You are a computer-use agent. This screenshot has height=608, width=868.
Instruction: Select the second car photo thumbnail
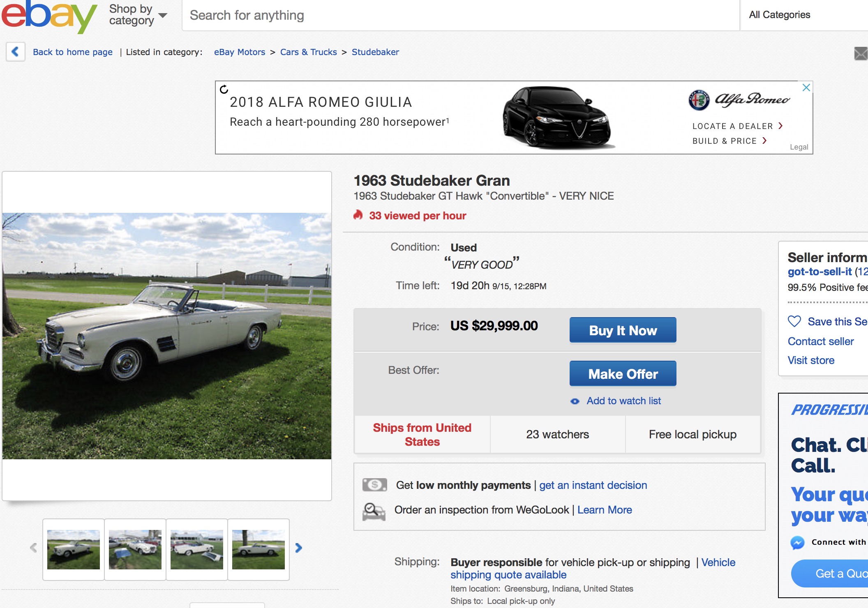pos(135,550)
